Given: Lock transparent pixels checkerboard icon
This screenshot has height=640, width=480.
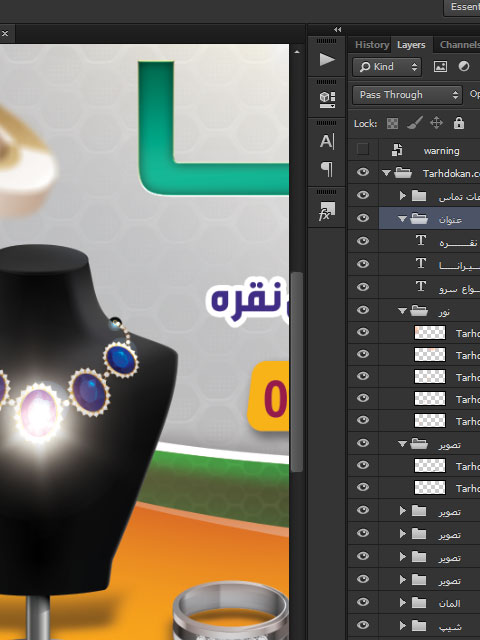Looking at the screenshot, I should (392, 123).
